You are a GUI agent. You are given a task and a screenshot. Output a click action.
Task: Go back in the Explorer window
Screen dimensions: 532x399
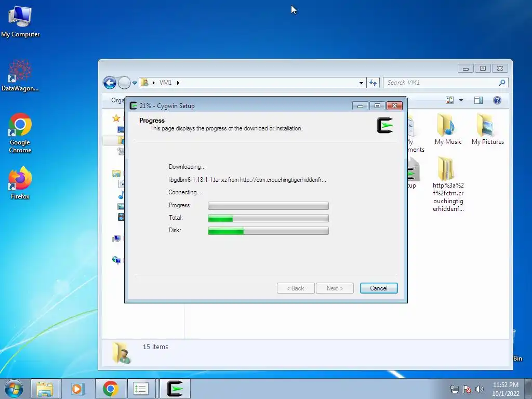(110, 83)
